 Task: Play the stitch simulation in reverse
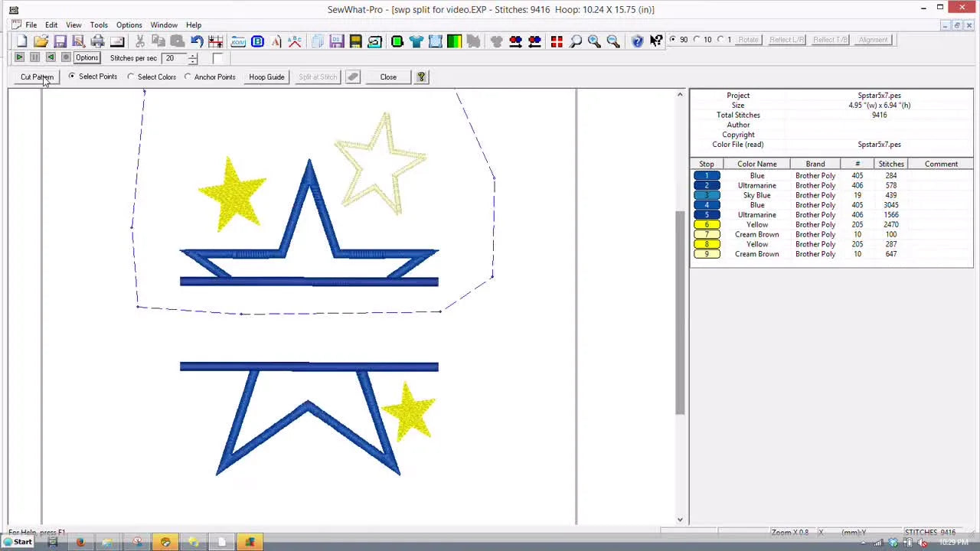tap(51, 57)
